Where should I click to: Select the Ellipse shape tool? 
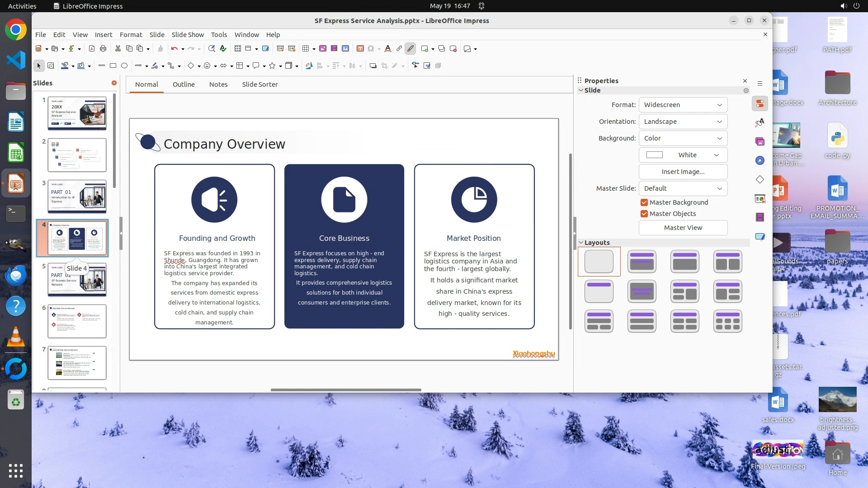[x=124, y=66]
